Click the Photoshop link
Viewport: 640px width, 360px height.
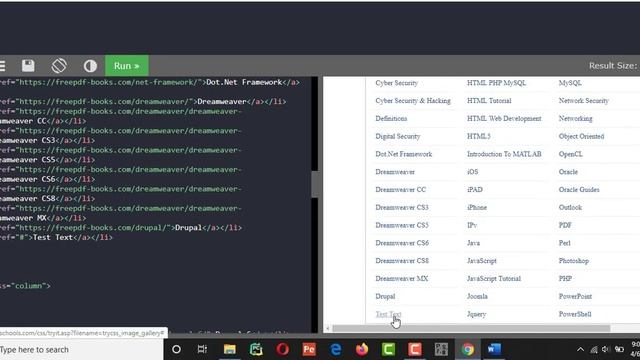click(573, 261)
